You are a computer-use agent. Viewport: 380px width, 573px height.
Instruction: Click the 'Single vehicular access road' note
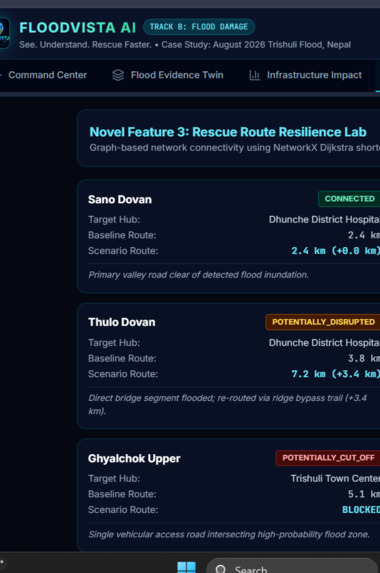[x=229, y=534]
